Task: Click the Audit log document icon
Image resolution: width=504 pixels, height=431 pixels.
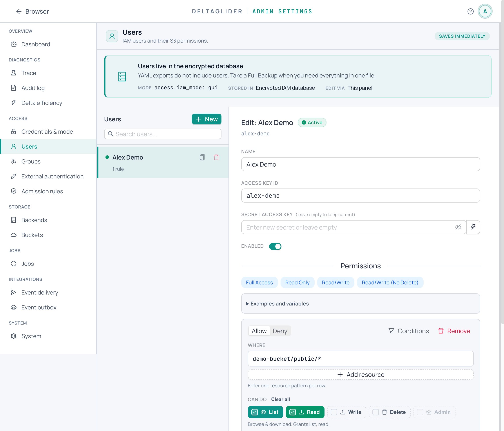Action: click(14, 88)
